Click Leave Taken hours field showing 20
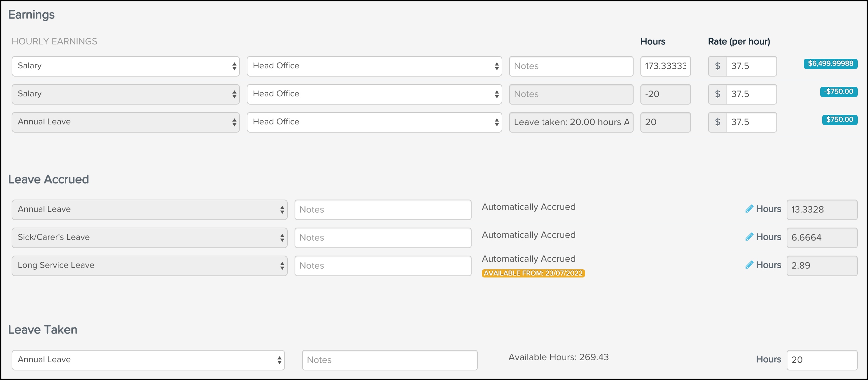Image resolution: width=868 pixels, height=380 pixels. pos(822,360)
